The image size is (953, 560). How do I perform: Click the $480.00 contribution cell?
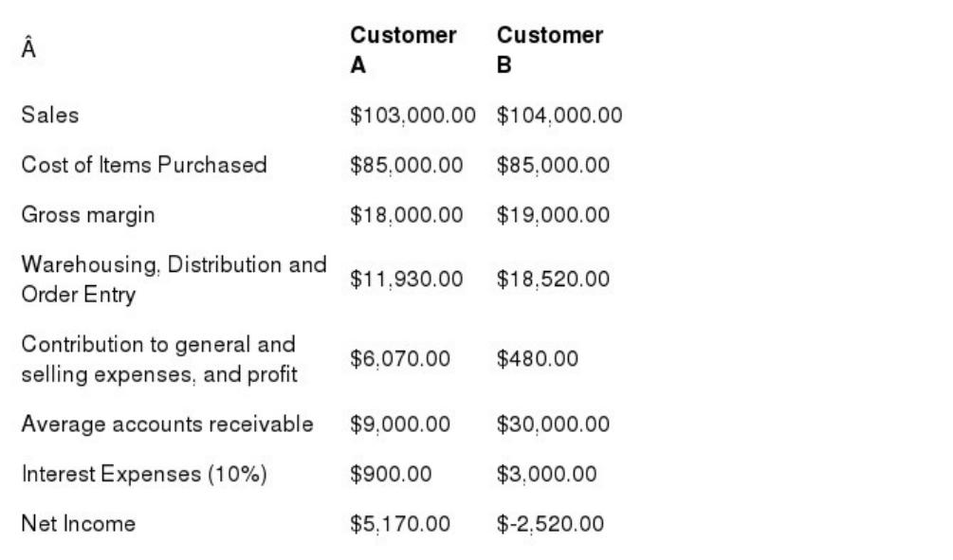[538, 358]
